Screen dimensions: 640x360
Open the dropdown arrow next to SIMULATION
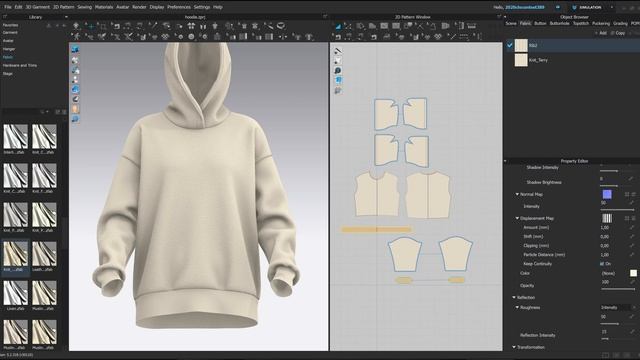point(611,7)
